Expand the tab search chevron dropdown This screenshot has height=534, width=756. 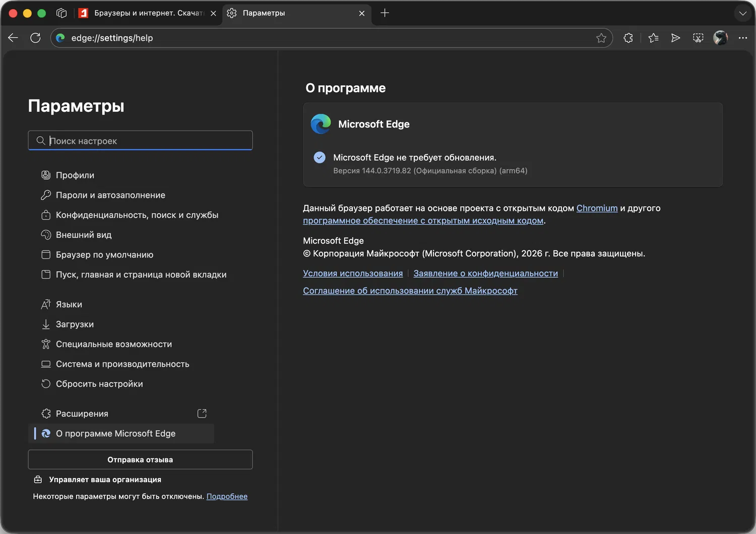742,13
